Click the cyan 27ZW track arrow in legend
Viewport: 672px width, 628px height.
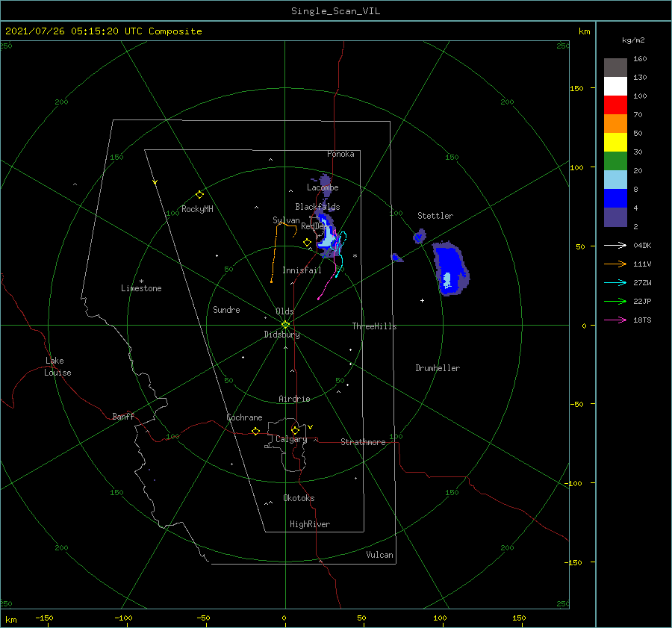click(615, 282)
